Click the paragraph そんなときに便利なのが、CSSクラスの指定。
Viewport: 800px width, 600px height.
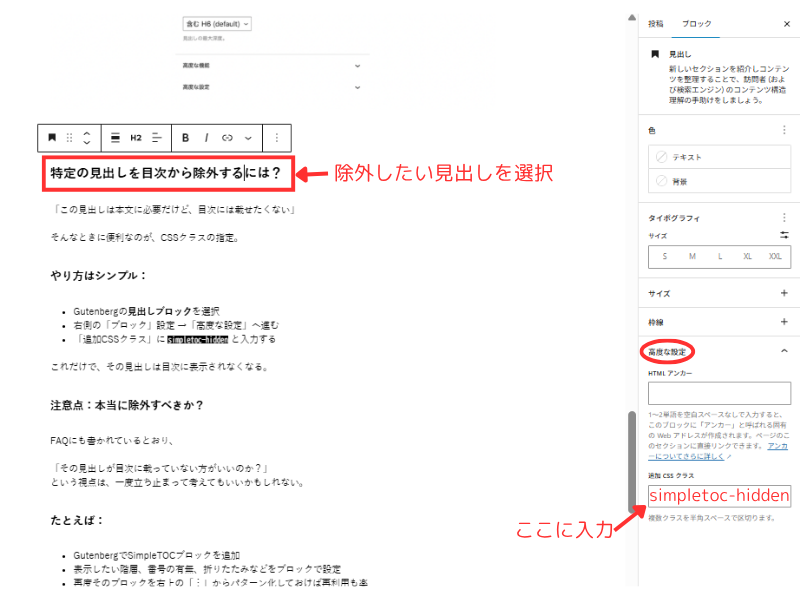(145, 238)
